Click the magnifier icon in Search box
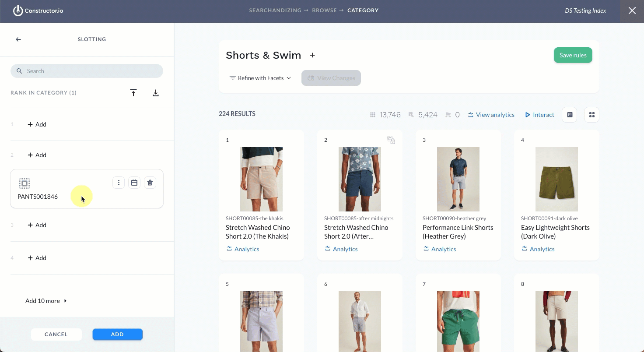The height and width of the screenshot is (352, 644). (19, 71)
